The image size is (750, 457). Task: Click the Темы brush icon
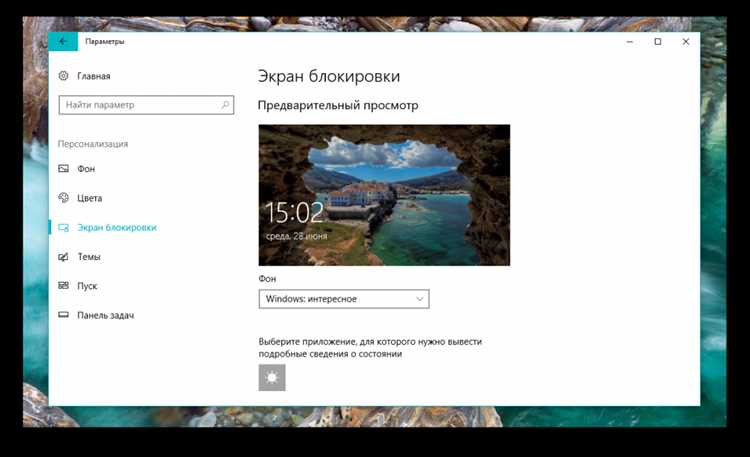point(64,257)
